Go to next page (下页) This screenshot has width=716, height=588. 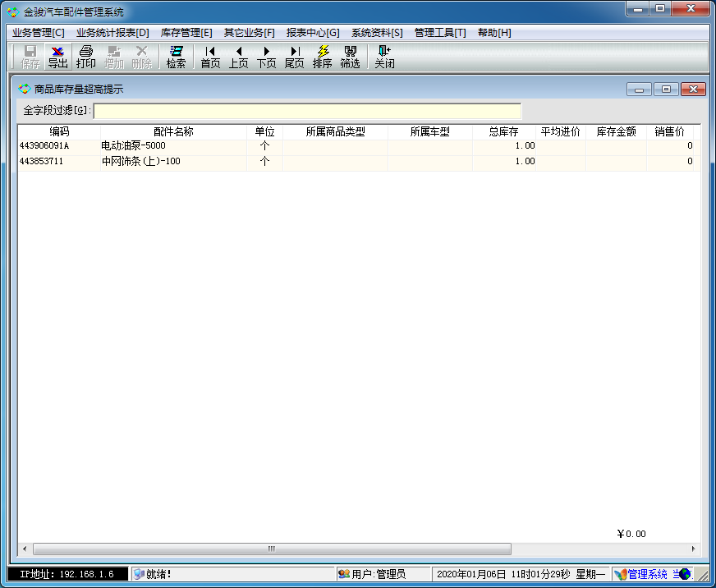point(266,57)
